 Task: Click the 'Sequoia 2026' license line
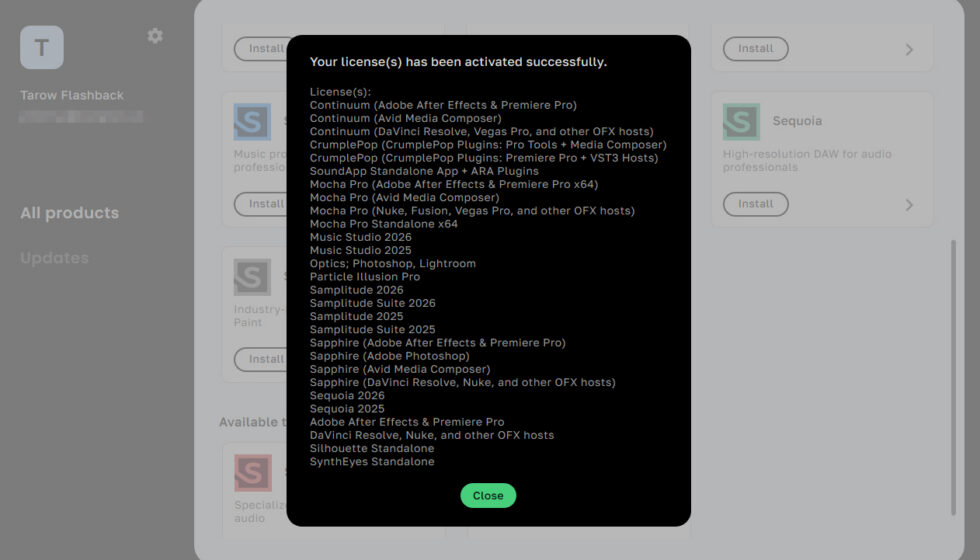347,396
